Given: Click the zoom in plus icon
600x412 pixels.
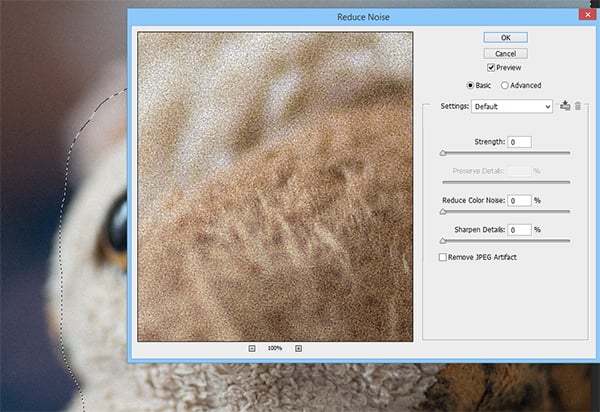Looking at the screenshot, I should click(298, 348).
